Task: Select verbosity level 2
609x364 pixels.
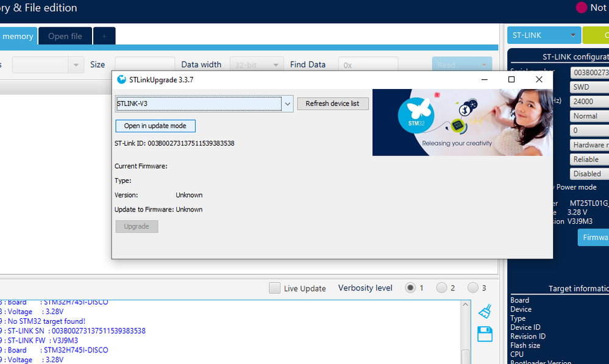Action: [x=441, y=288]
